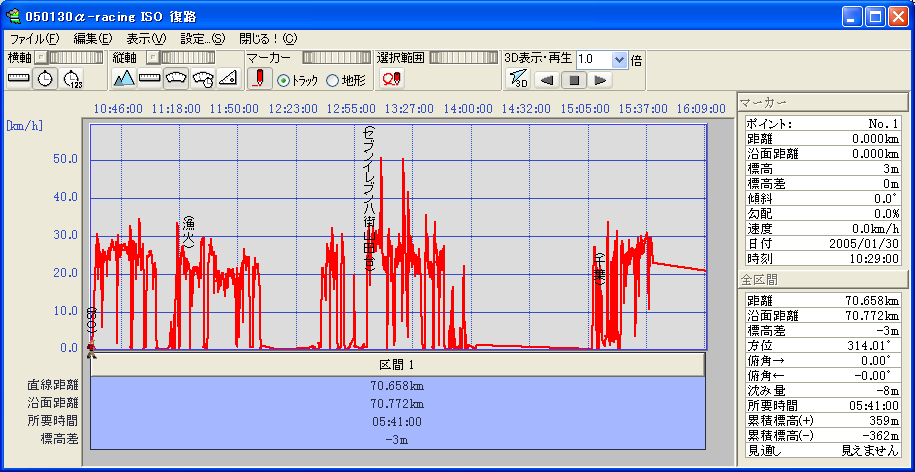
Task: Select the トラック radio button
Action: [283, 80]
